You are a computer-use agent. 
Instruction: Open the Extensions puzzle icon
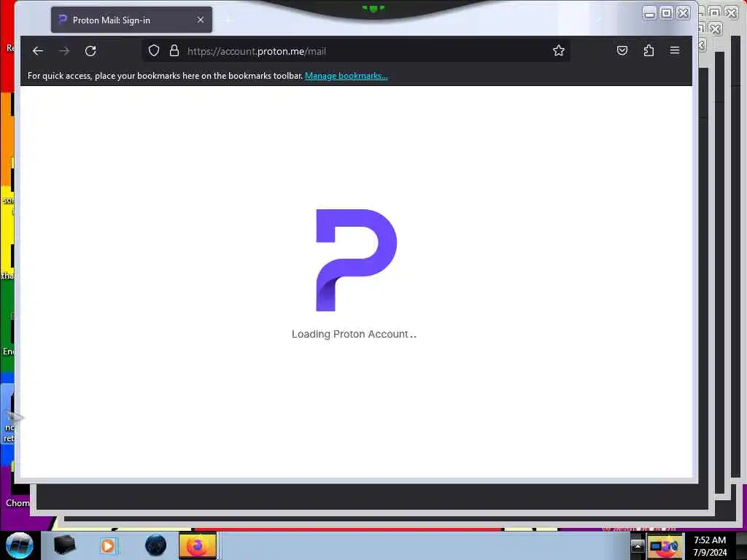point(649,50)
